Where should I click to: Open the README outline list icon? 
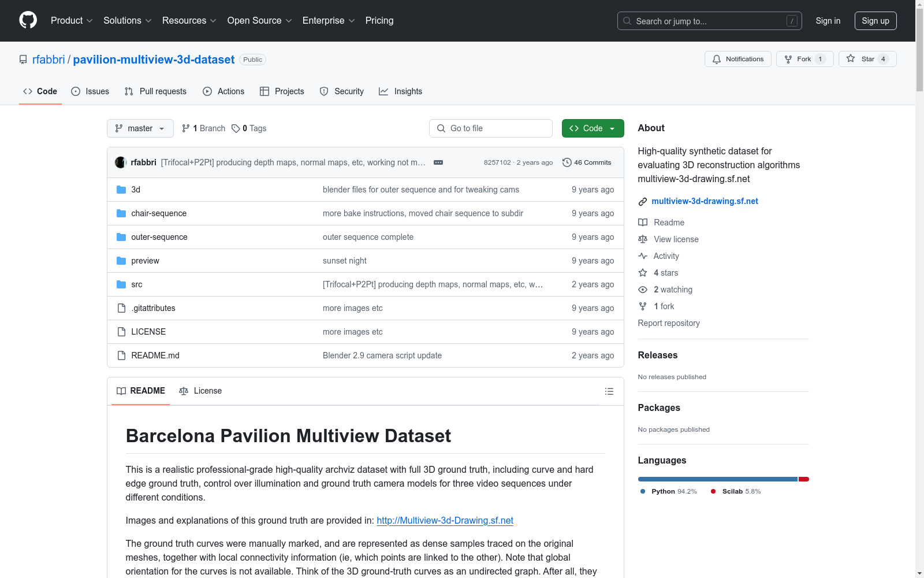click(609, 391)
